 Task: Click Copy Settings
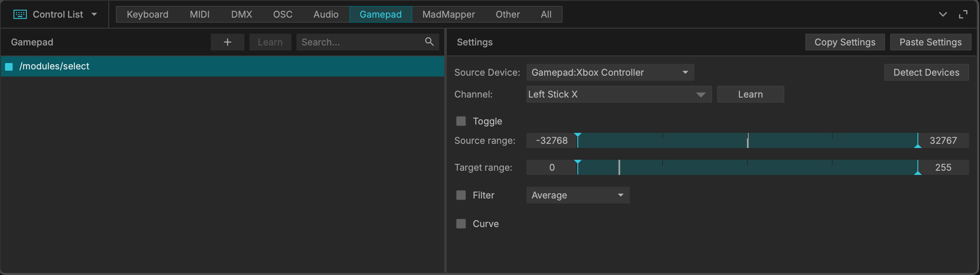point(845,42)
